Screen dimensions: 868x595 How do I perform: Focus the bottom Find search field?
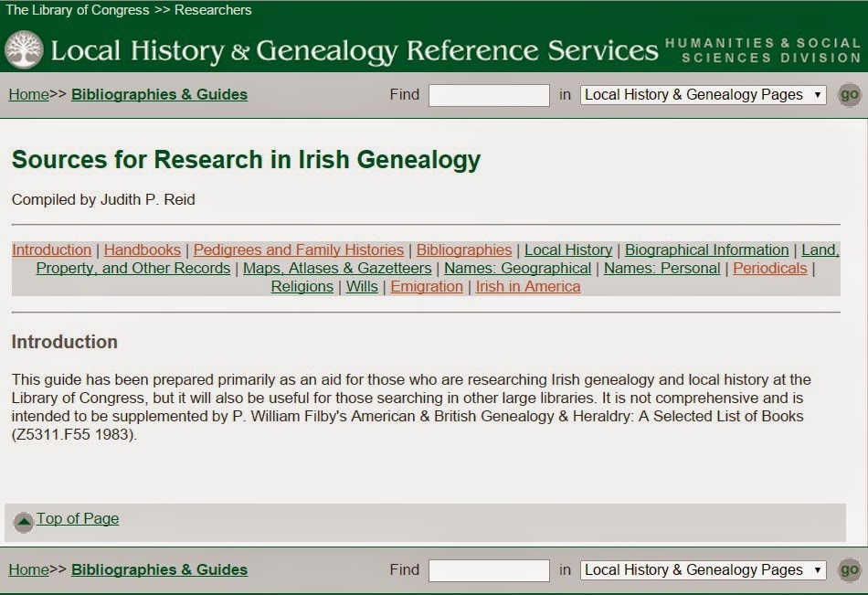(x=489, y=570)
